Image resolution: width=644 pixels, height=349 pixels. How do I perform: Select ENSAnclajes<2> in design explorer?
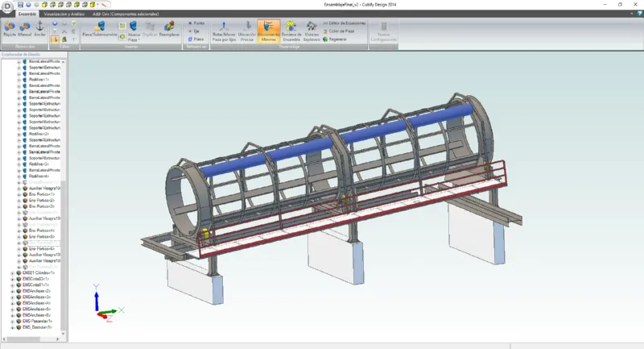(x=36, y=291)
